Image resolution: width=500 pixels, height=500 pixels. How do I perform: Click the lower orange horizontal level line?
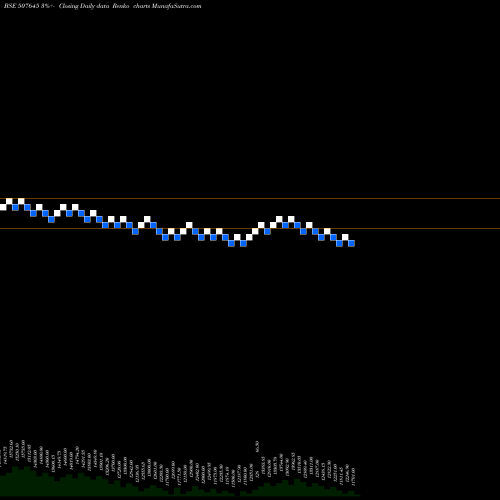click(x=250, y=229)
